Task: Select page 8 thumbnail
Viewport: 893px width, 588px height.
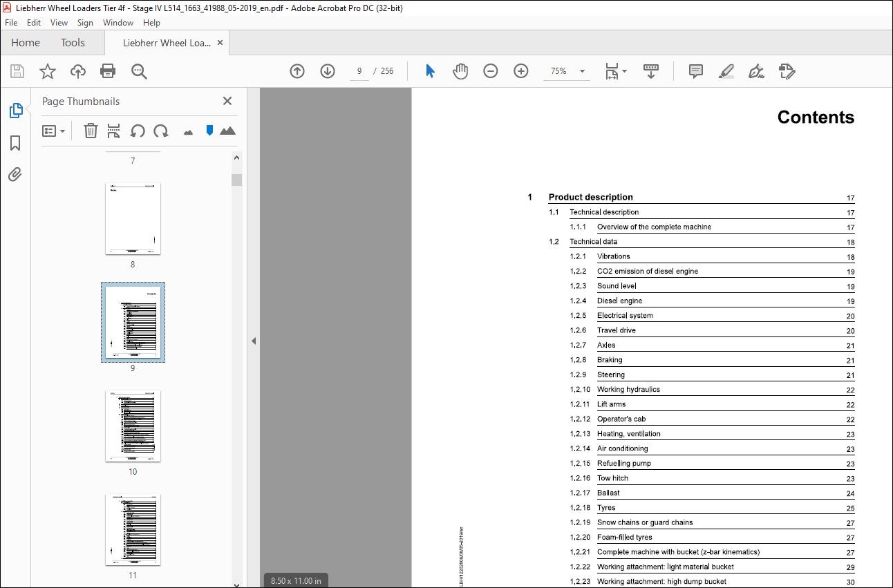Action: [133, 219]
